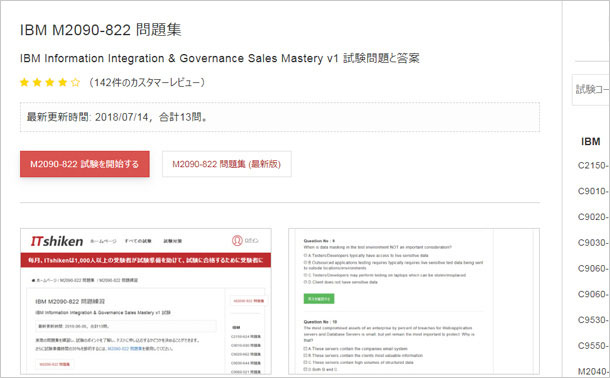Start the M2090-822 exam with red button
This screenshot has height=378, width=610.
pos(84,164)
